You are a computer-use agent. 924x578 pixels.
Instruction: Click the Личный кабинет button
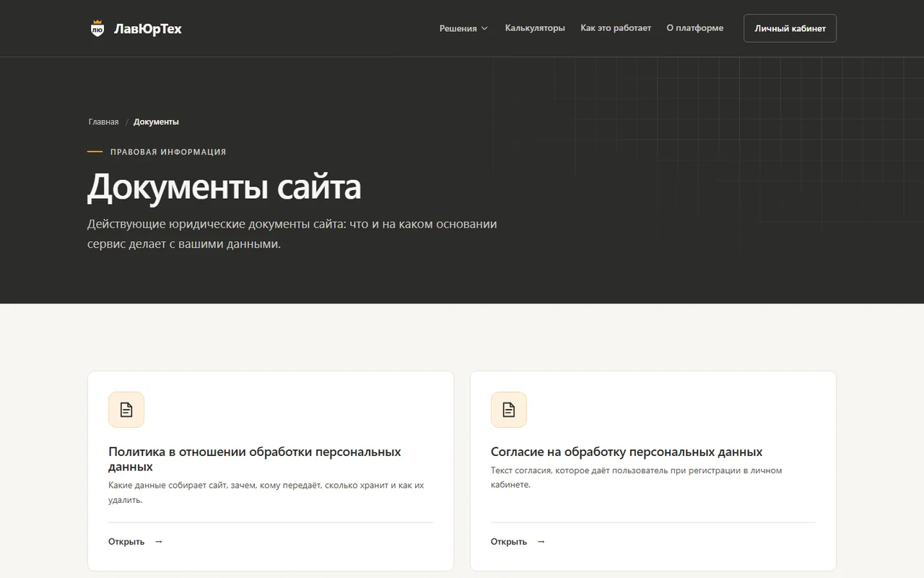(x=790, y=28)
